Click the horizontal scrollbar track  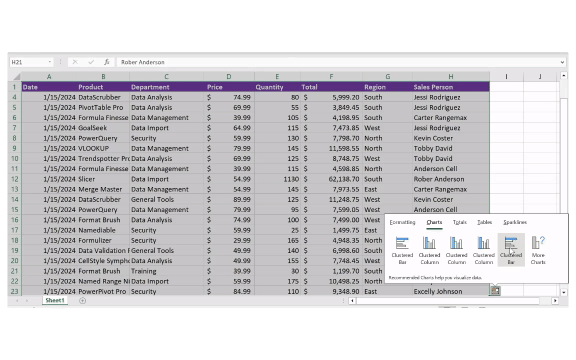448,300
